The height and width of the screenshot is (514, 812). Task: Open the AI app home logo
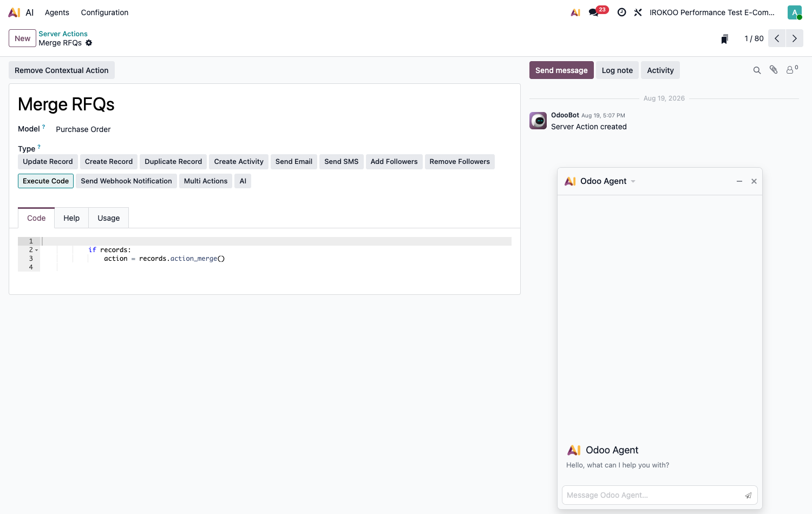14,12
